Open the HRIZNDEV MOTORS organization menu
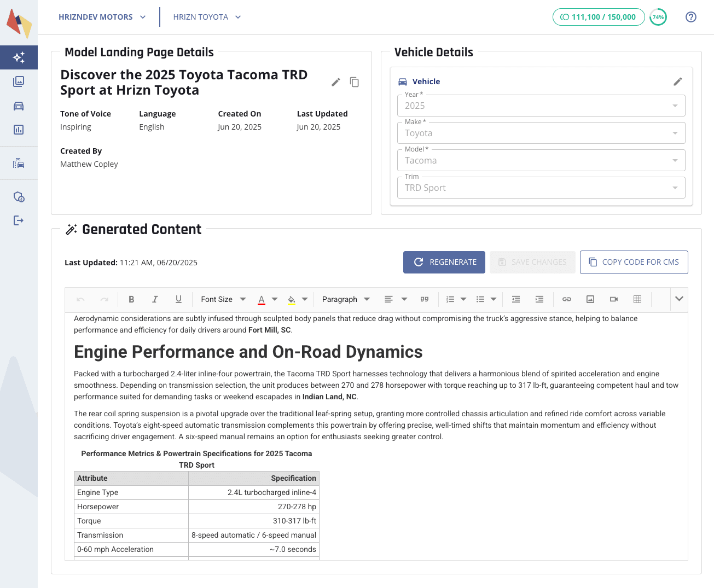 pyautogui.click(x=102, y=17)
